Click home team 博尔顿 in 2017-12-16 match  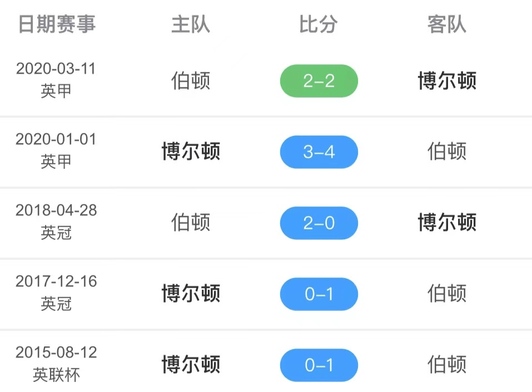coord(191,293)
